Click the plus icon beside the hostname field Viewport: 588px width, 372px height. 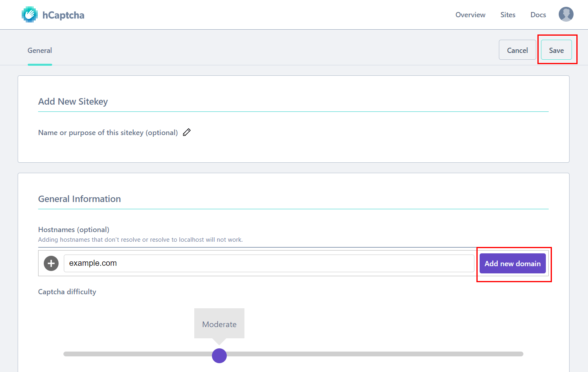(x=51, y=263)
